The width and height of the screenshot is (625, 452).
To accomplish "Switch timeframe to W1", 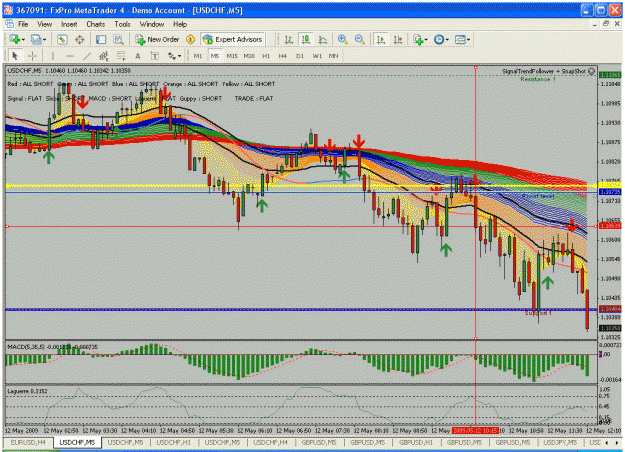I will click(317, 56).
